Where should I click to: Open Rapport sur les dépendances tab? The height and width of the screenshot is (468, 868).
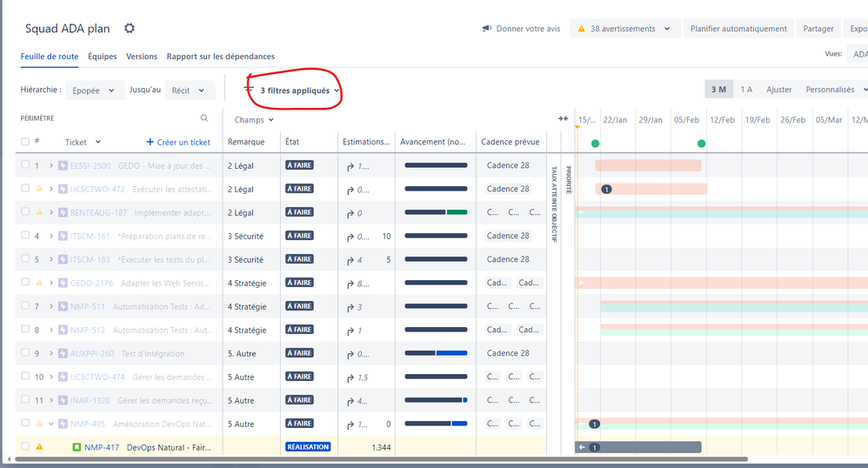(220, 57)
